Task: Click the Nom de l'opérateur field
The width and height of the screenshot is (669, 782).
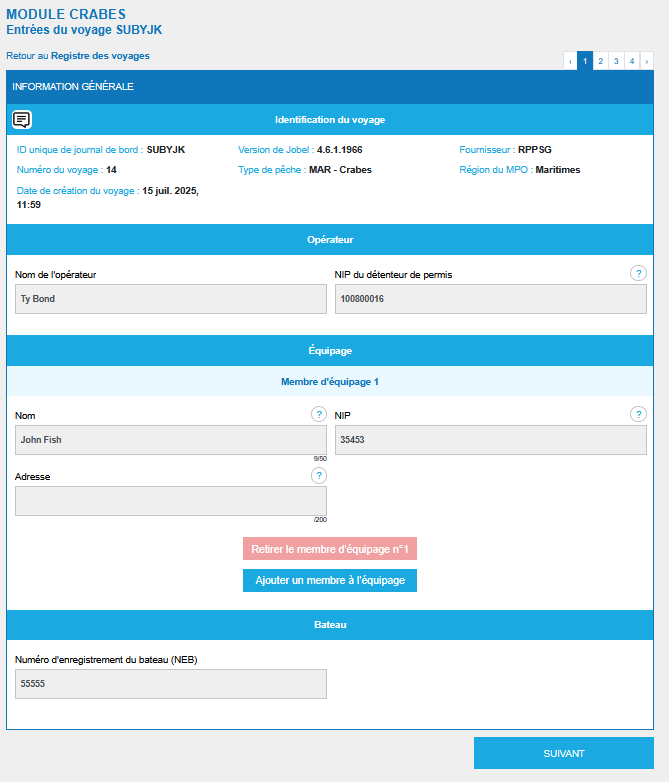Action: 171,299
